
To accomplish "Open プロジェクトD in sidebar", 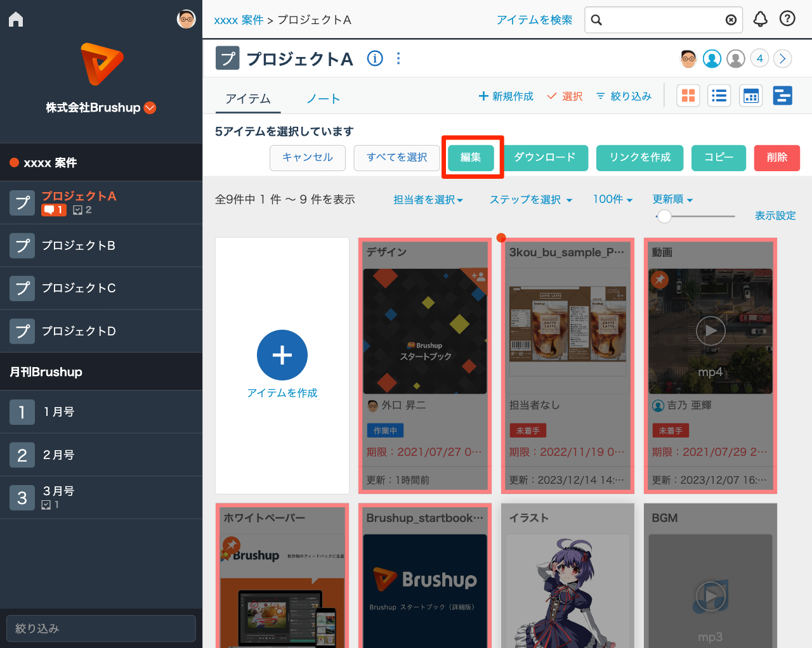I will coord(101,331).
